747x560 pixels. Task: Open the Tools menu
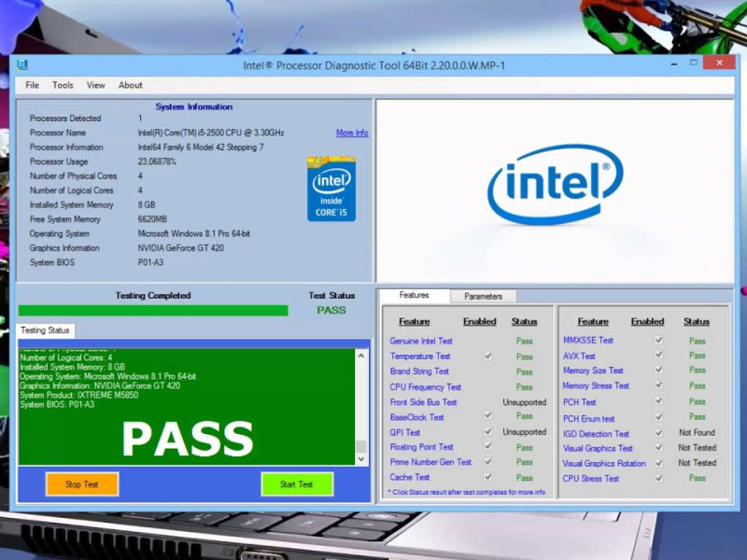pyautogui.click(x=63, y=85)
